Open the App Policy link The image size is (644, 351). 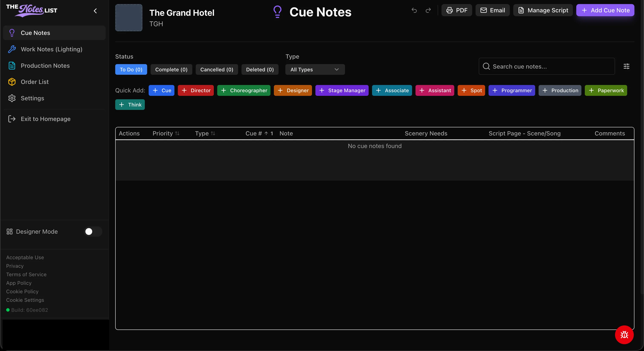pos(19,283)
